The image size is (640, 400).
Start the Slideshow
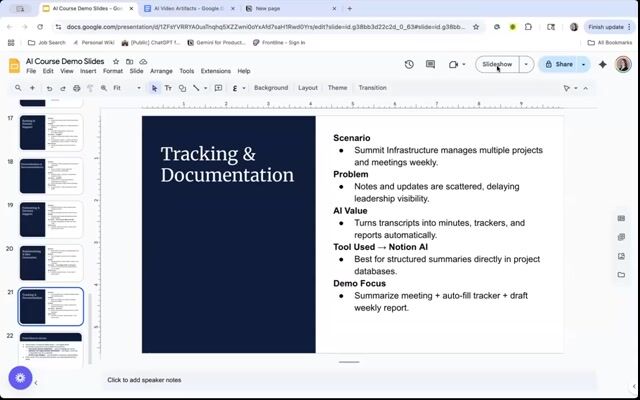coord(497,64)
